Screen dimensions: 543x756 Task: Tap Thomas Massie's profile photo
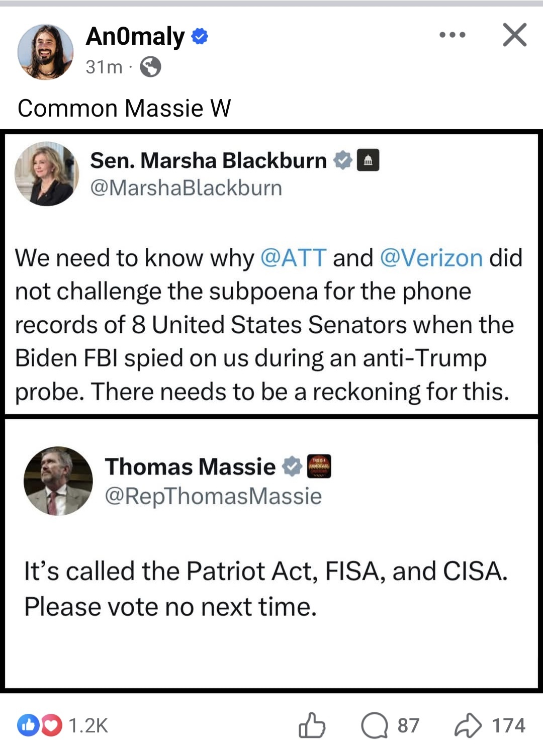tap(58, 481)
